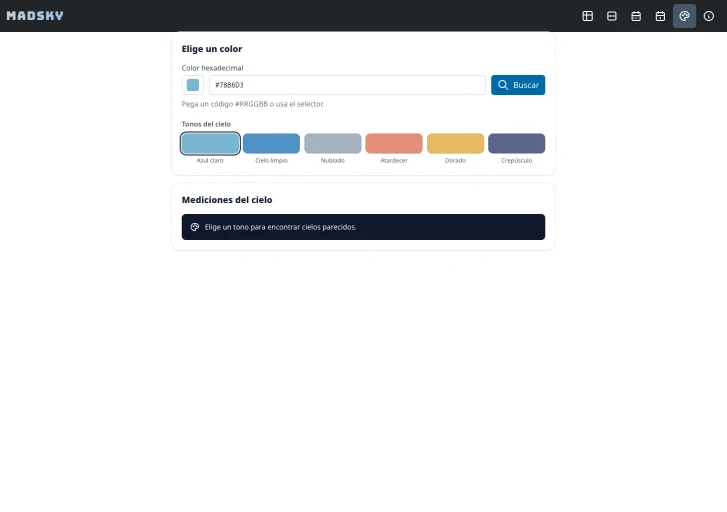Click the palette icon in the dark banner
Viewport: 727px width, 512px height.
tap(195, 227)
